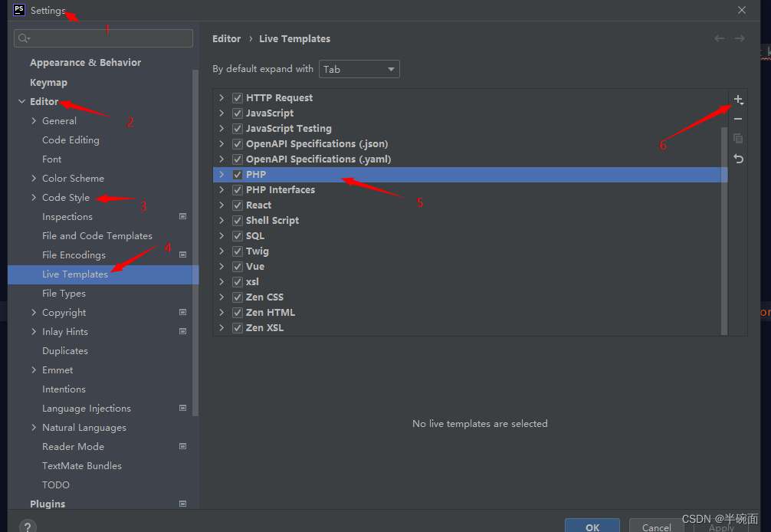
Task: Toggle the React group checkbox
Action: (x=238, y=205)
